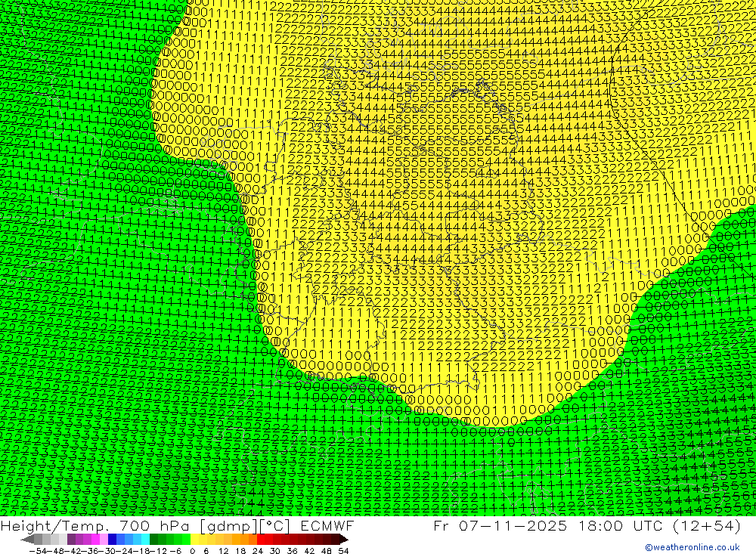Select the '12' legend scale label
756x554 pixels.
pyautogui.click(x=224, y=551)
